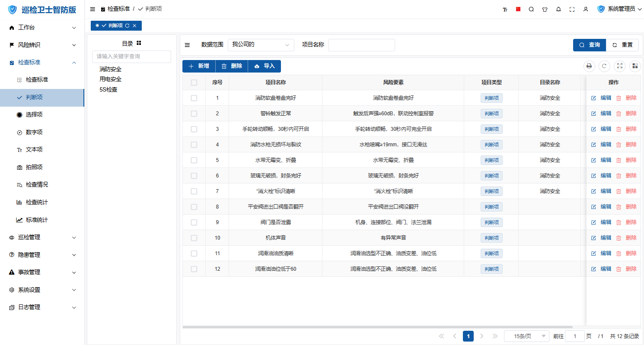Switch language using the red flag icon
The image size is (644, 345).
(518, 9)
